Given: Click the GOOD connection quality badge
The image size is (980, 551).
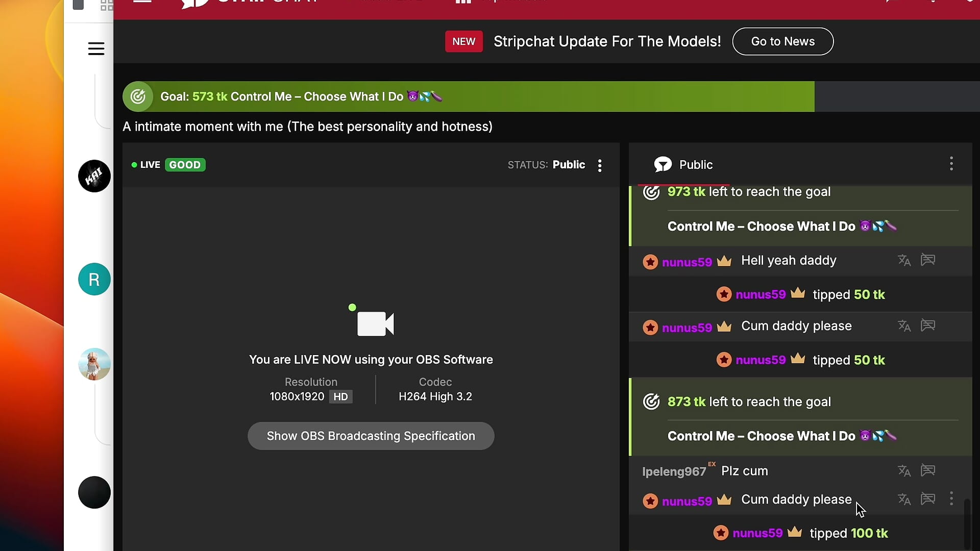Looking at the screenshot, I should point(185,165).
